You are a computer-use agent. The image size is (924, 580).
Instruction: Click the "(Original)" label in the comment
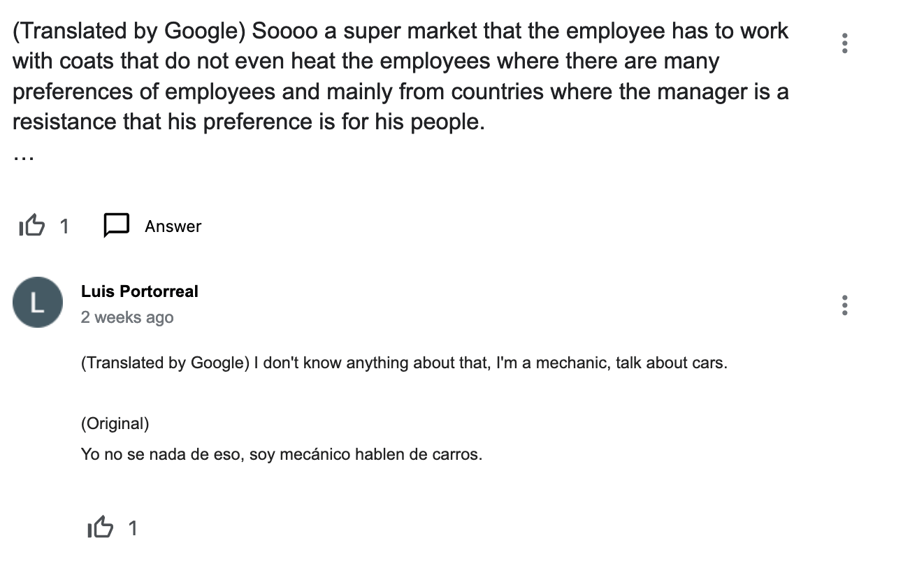115,423
